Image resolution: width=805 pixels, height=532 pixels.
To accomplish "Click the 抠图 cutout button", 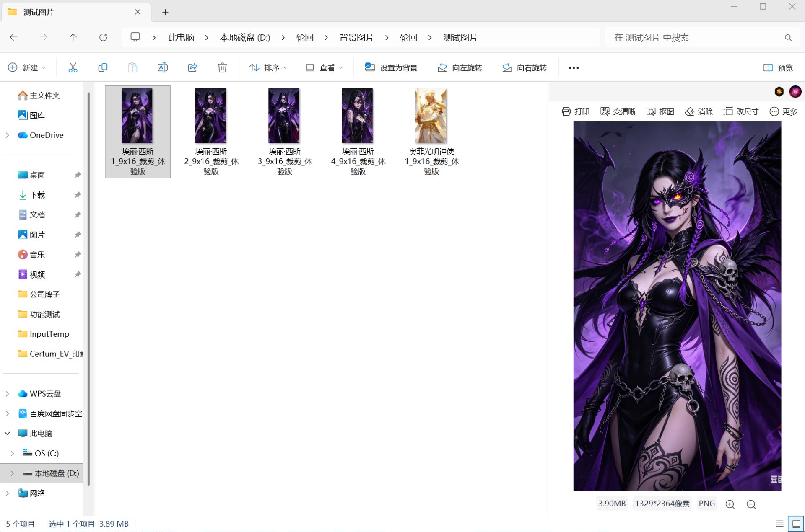I will [x=660, y=111].
